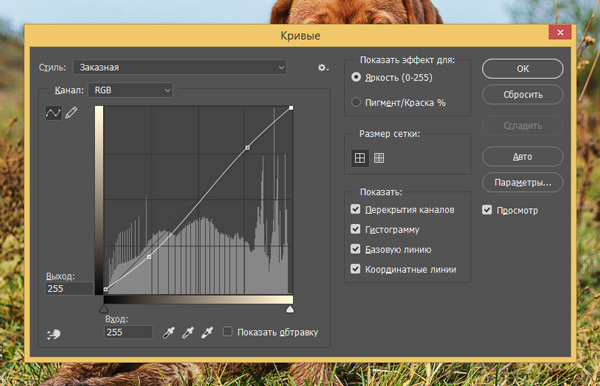
Task: Choose the detailed 10x10 grid size icon
Action: tap(379, 158)
